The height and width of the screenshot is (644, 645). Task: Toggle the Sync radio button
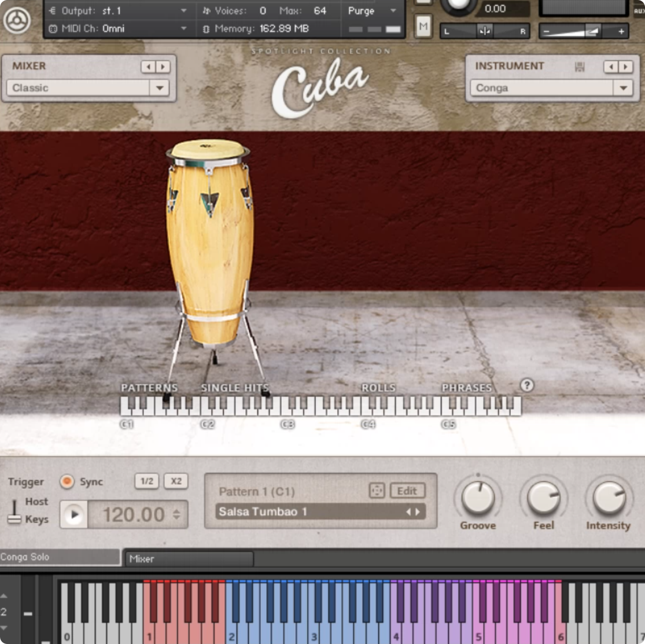point(67,481)
